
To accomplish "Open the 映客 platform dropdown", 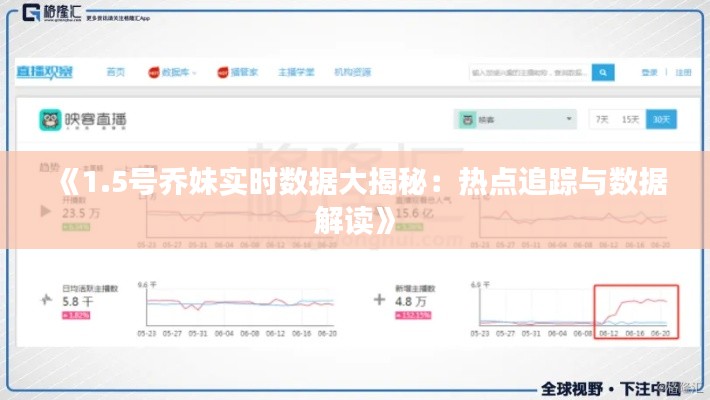I will click(x=515, y=120).
